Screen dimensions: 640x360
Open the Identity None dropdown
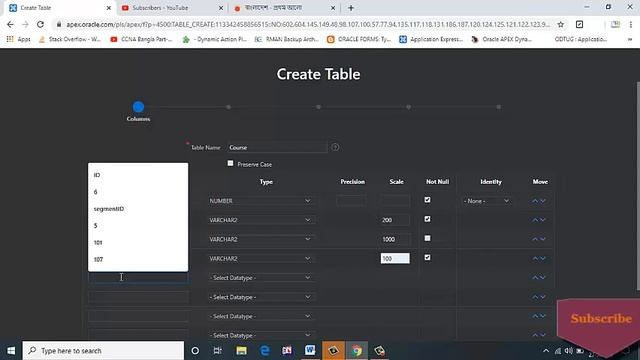(487, 201)
